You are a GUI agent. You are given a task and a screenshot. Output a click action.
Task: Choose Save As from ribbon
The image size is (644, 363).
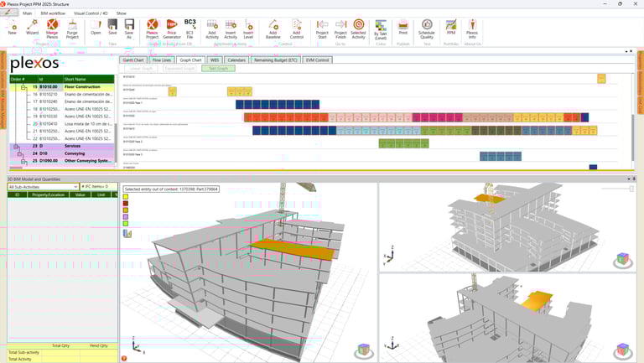pyautogui.click(x=129, y=29)
